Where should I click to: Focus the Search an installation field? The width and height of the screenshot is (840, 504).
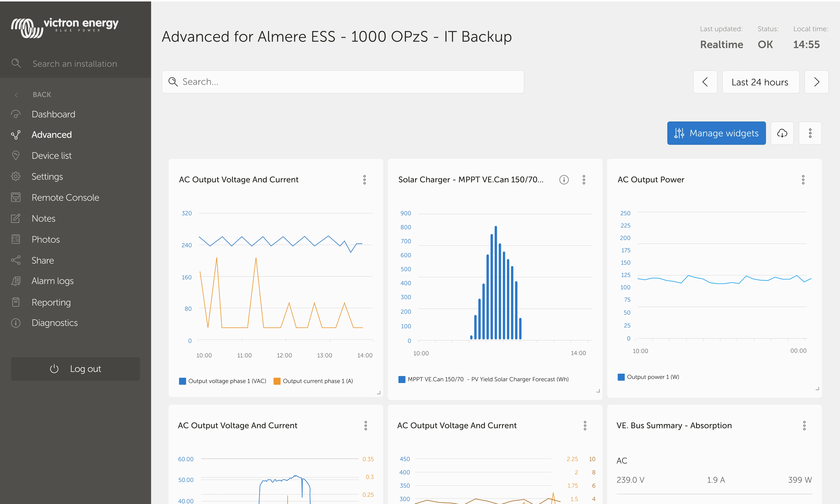click(75, 63)
